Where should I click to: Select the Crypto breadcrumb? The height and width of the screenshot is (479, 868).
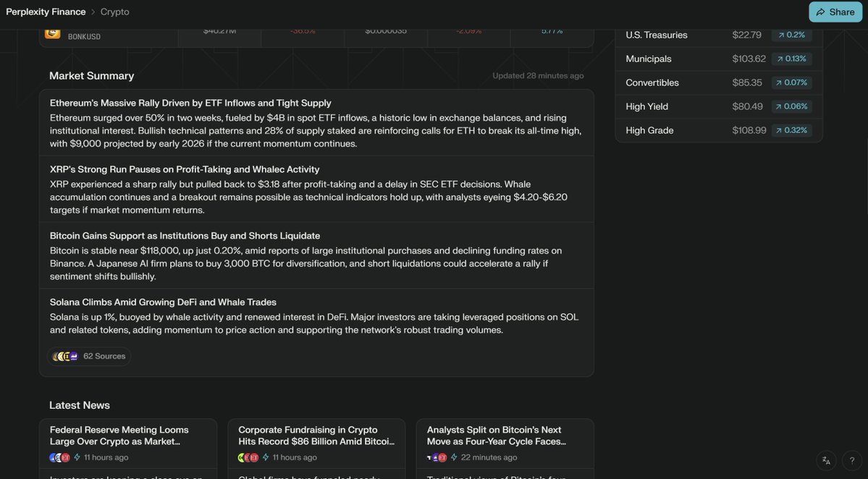click(x=114, y=12)
